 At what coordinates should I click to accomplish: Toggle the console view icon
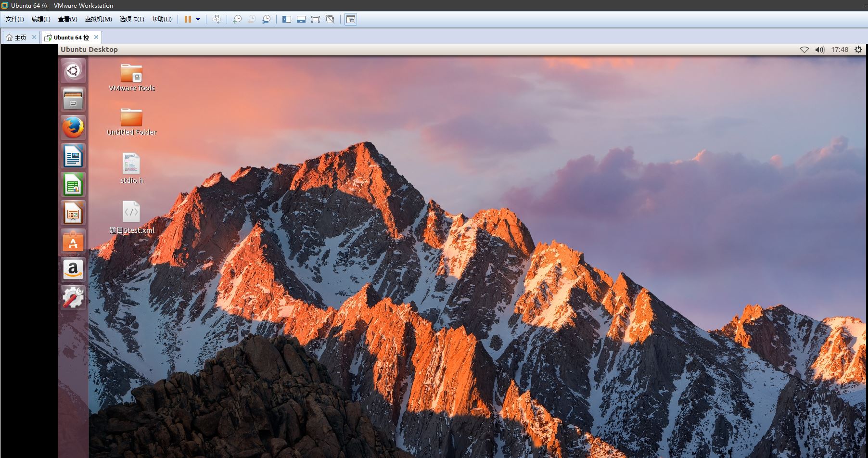point(351,19)
